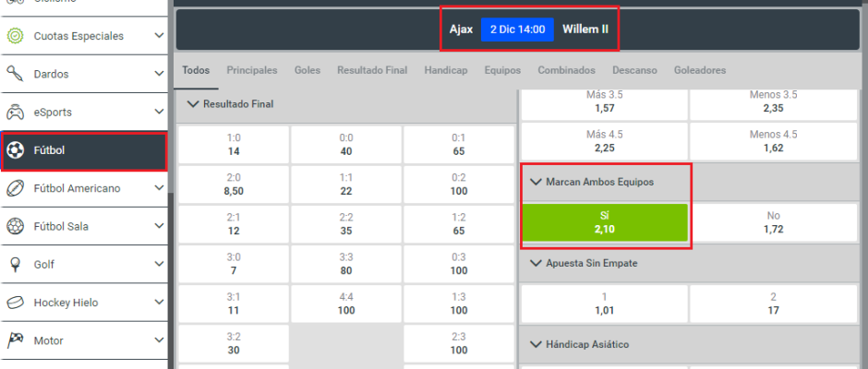This screenshot has width=868, height=369.
Task: Click the Hockey Hielo puck icon
Action: [15, 303]
